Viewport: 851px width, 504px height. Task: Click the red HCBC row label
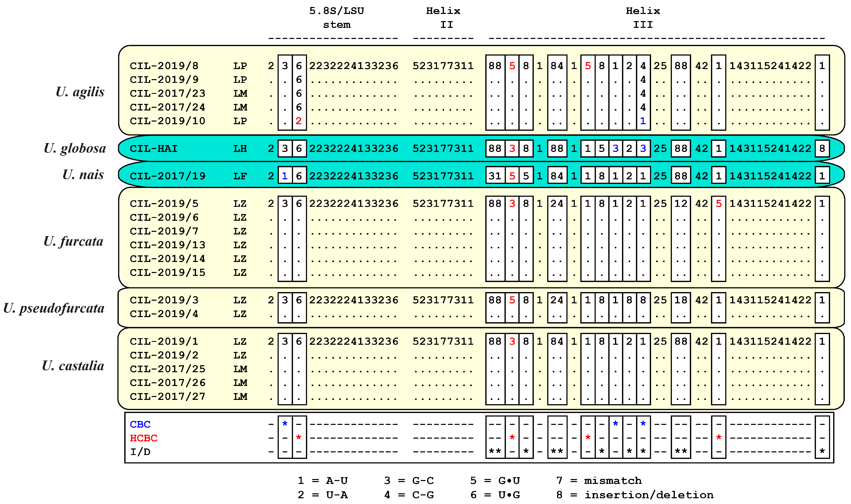coord(143,438)
